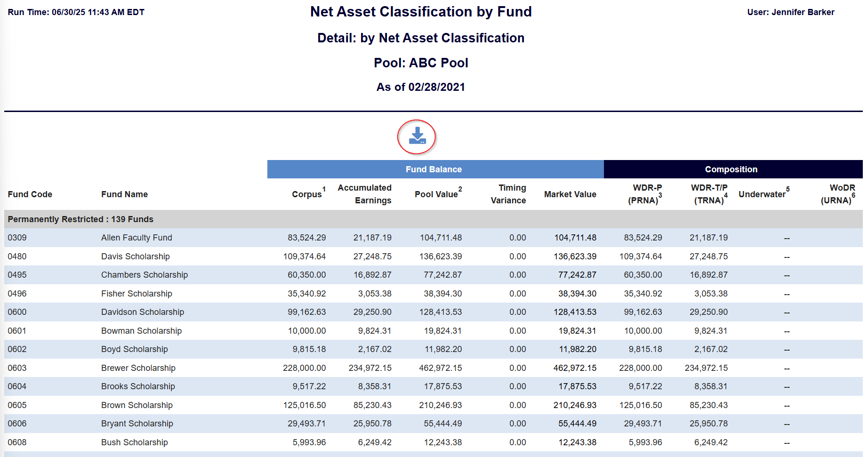Click the As of 02/28/2021 date heading
The width and height of the screenshot is (868, 457).
click(421, 87)
